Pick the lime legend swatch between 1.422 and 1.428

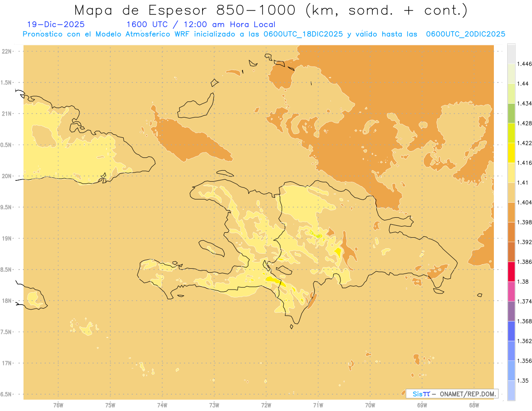tap(511, 133)
